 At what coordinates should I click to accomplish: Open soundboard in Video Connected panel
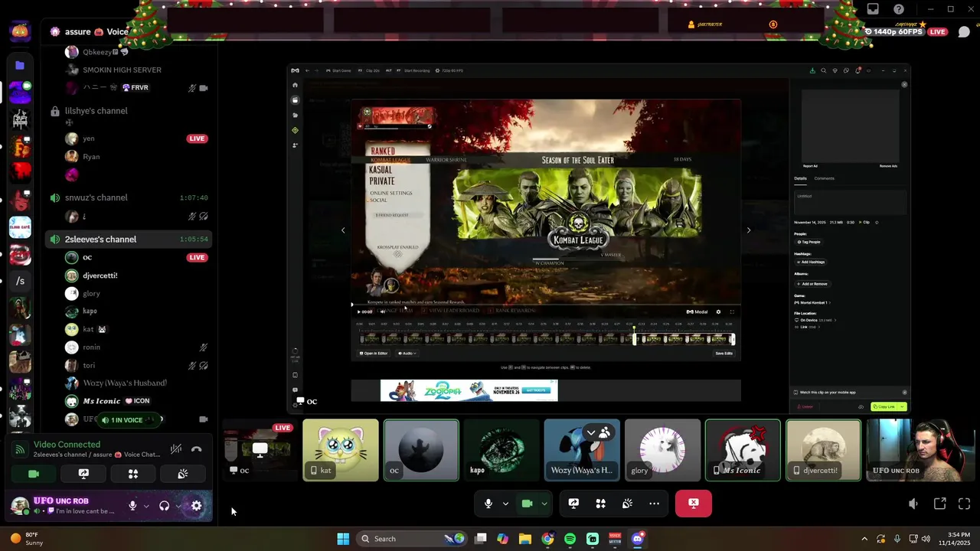[182, 474]
